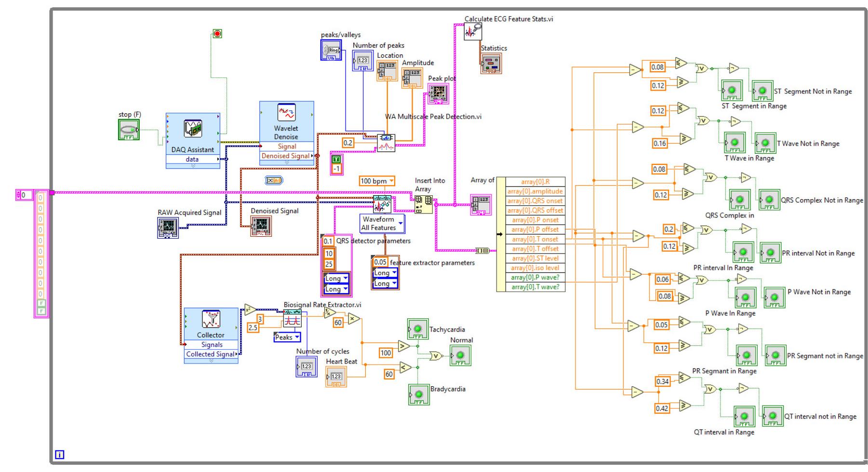This screenshot has width=868, height=472.
Task: Click the Normal Boolean LED terminal
Action: pyautogui.click(x=460, y=355)
